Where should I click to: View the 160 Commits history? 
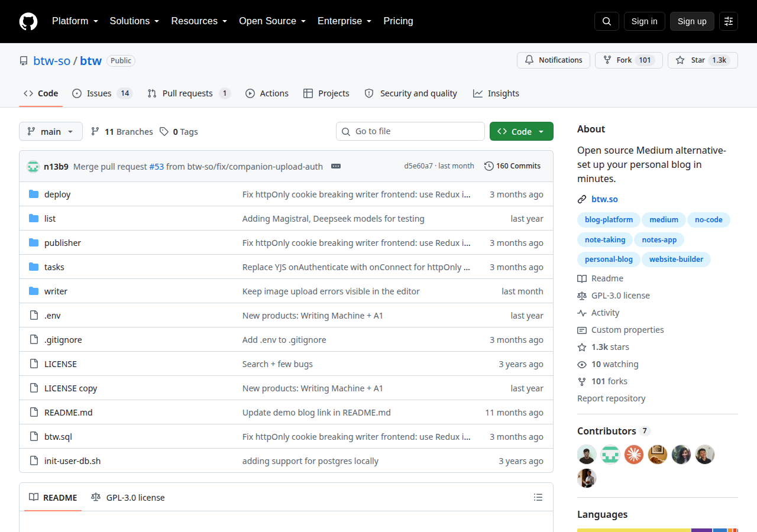click(512, 166)
